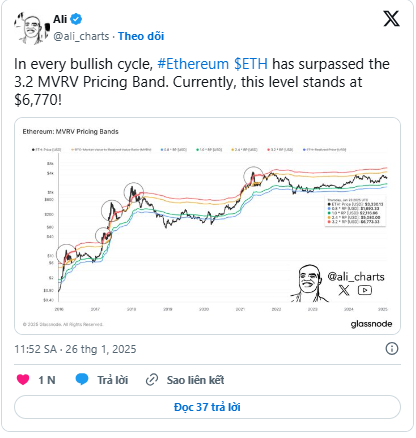Follow Ali via Theo dõi link
This screenshot has height=438, width=416.
point(141,36)
